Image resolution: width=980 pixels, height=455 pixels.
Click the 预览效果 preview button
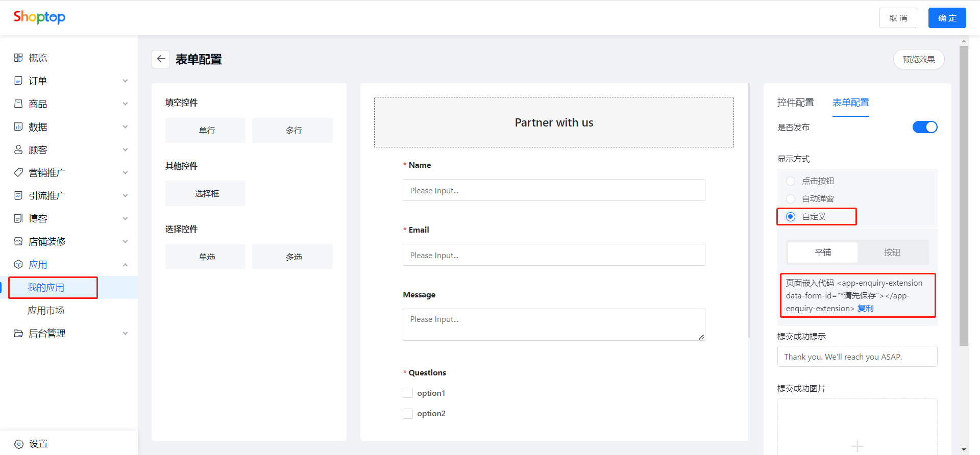[x=919, y=59]
